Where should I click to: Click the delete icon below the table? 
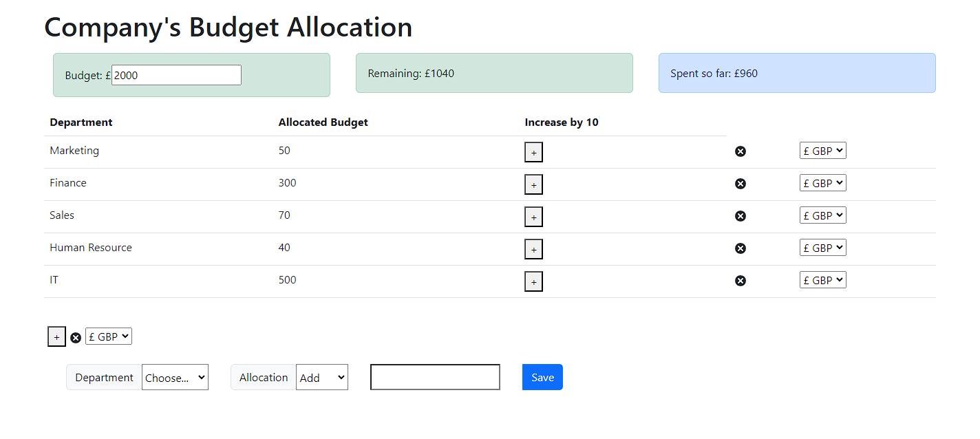[76, 336]
